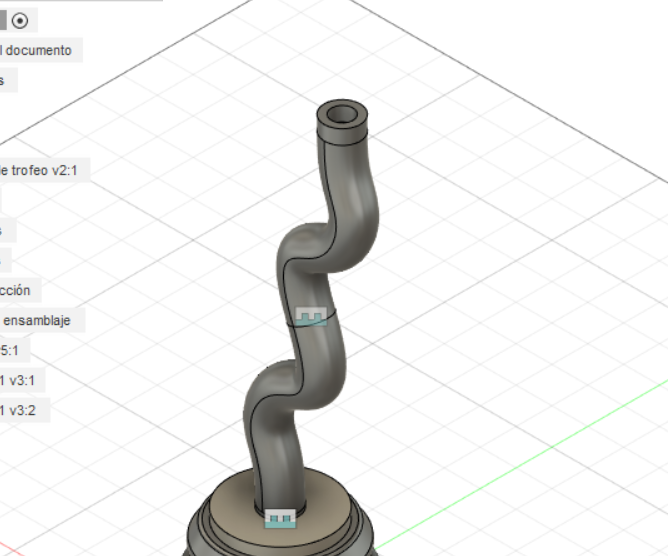The height and width of the screenshot is (556, 668).
Task: Click the gray square beside the radio icon
Action: [x=3, y=20]
